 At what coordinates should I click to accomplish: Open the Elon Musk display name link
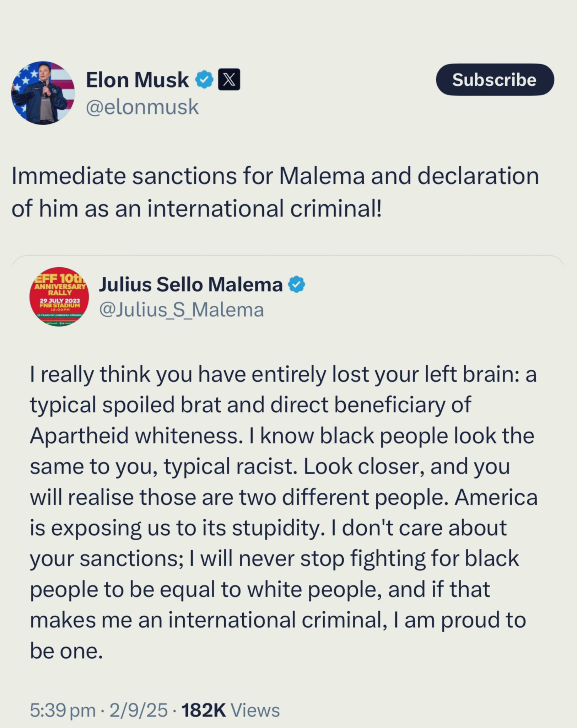[x=137, y=80]
